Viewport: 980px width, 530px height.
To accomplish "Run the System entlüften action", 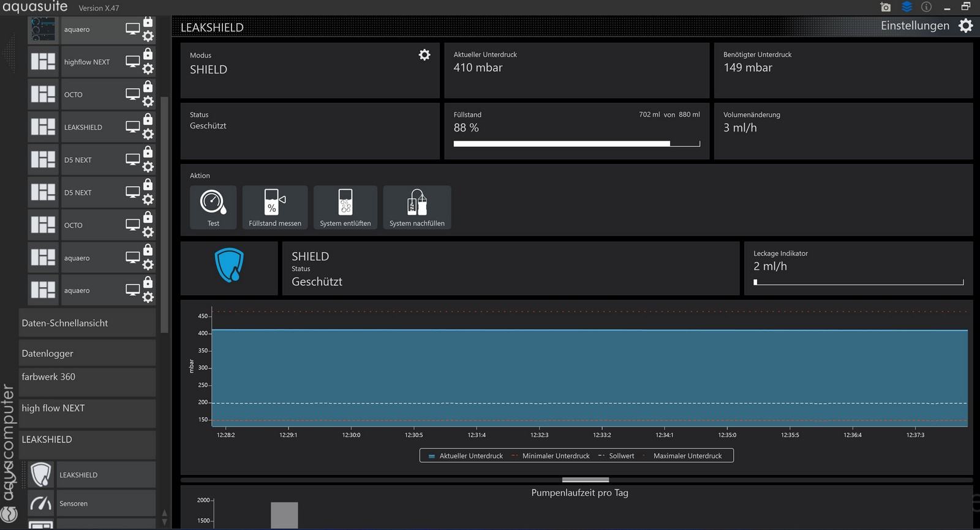I will pyautogui.click(x=345, y=207).
